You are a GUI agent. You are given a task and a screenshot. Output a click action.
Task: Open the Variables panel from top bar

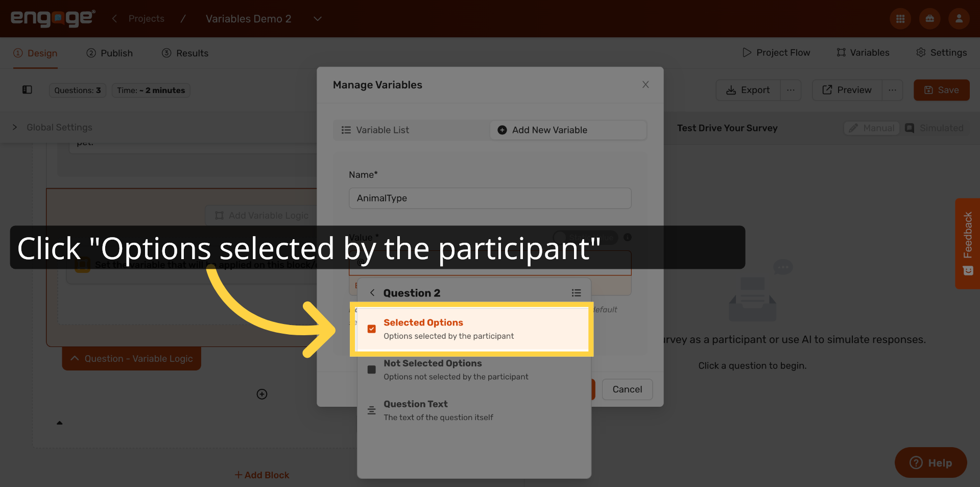pyautogui.click(x=863, y=53)
